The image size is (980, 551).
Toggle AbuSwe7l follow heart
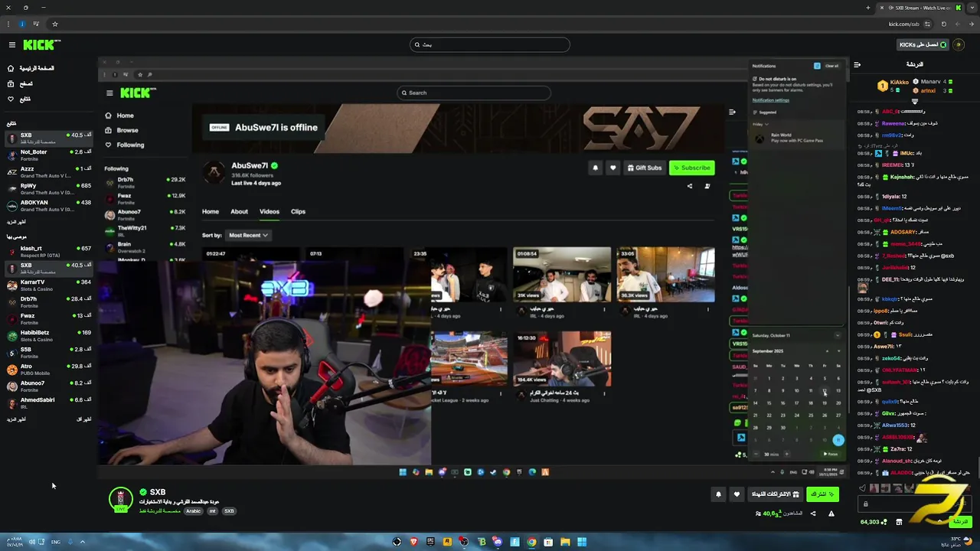(612, 168)
